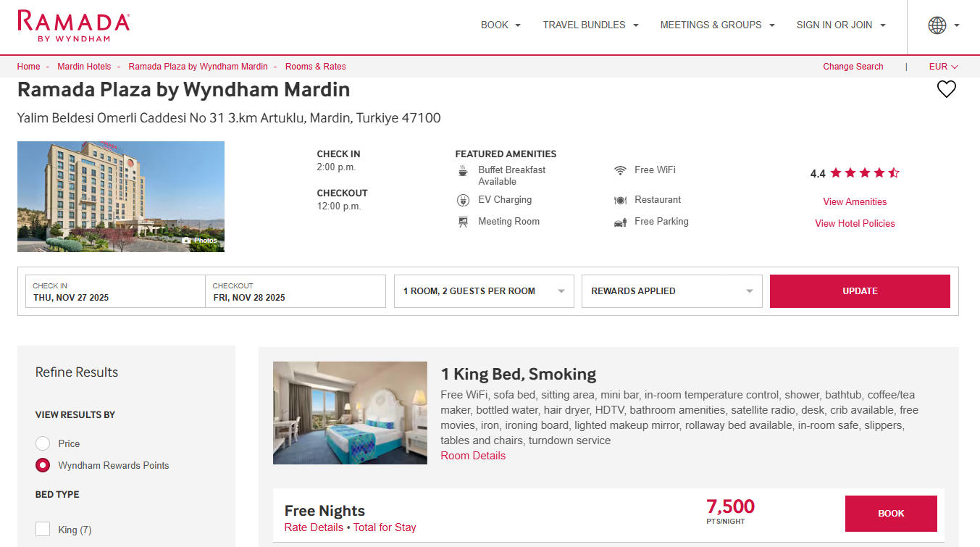
Task: Open the Meetings & Groups menu
Action: pos(717,25)
